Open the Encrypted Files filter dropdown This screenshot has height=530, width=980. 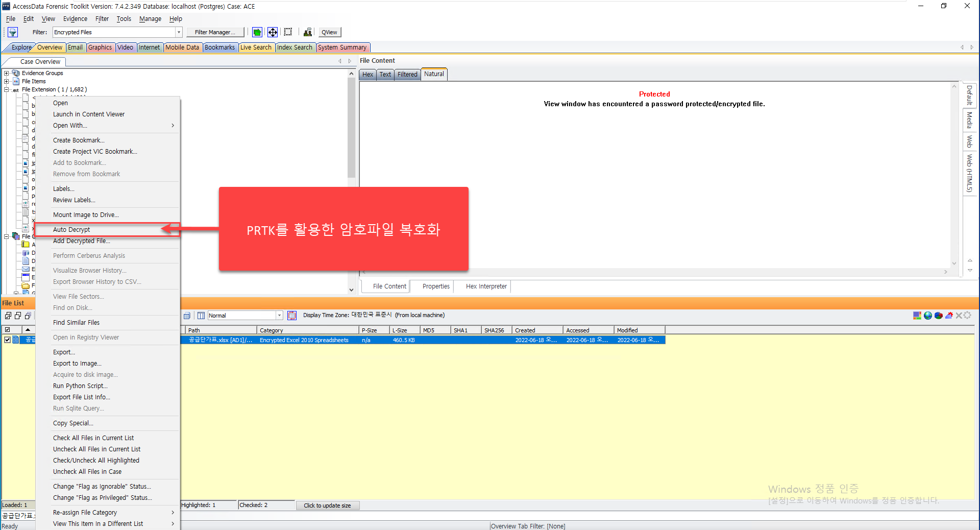179,32
